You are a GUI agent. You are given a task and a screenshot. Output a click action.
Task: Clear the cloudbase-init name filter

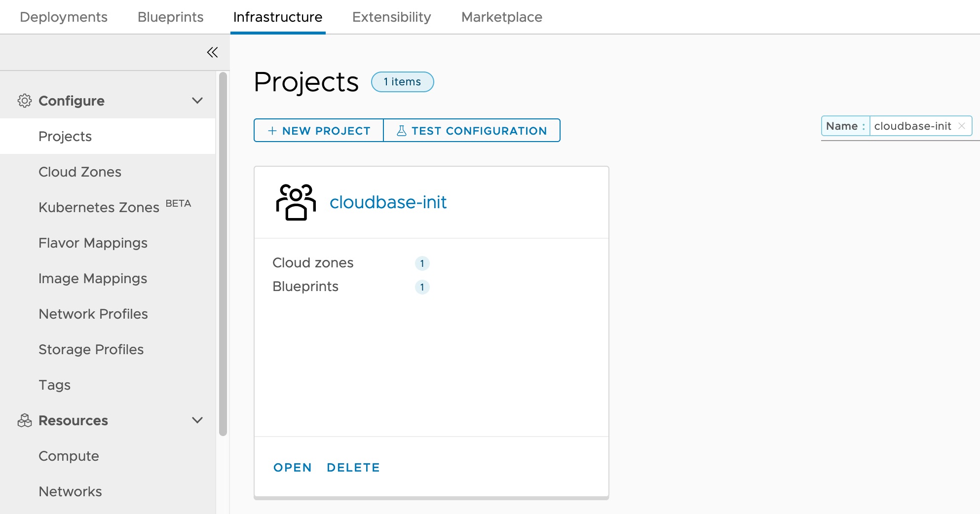(961, 126)
